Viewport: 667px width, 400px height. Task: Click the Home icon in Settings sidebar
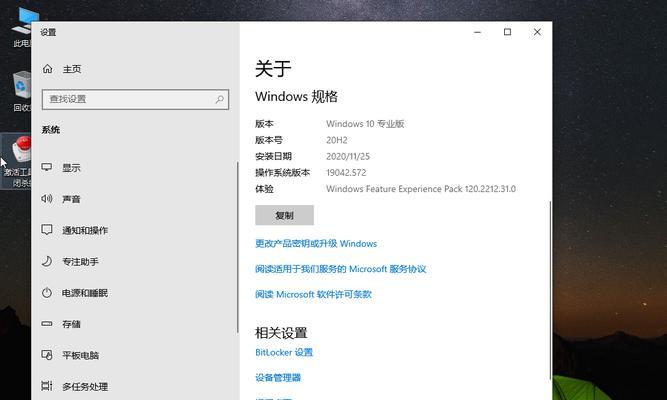pyautogui.click(x=48, y=69)
